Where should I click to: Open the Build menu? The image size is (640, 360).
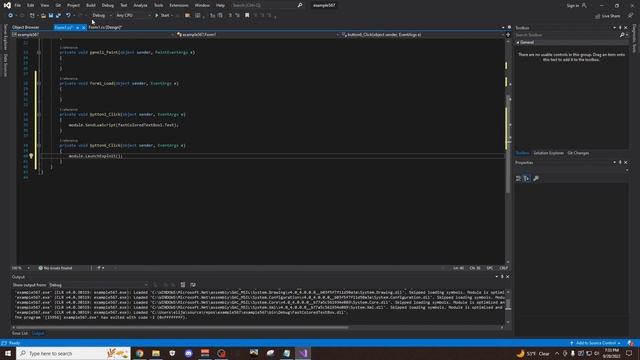point(91,5)
